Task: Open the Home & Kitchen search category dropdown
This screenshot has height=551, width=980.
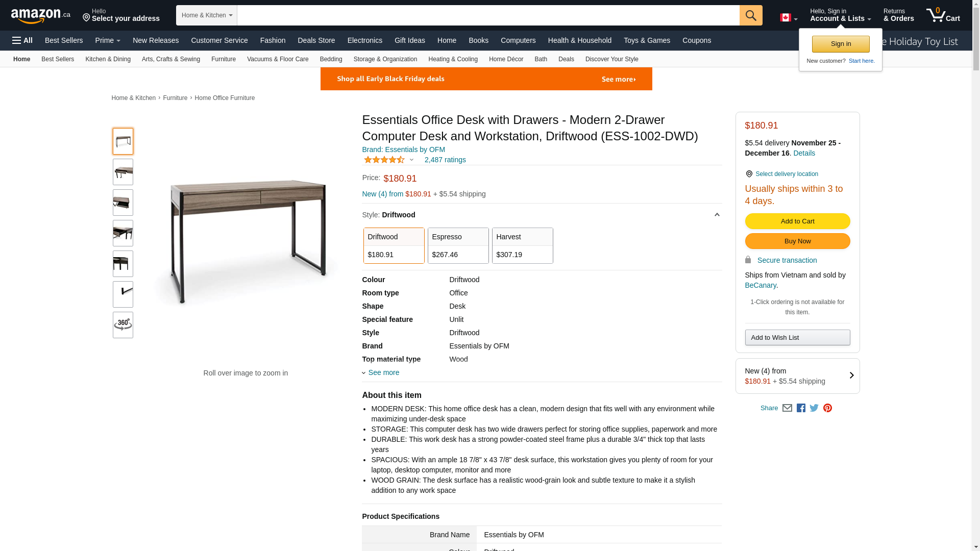Action: [x=207, y=15]
